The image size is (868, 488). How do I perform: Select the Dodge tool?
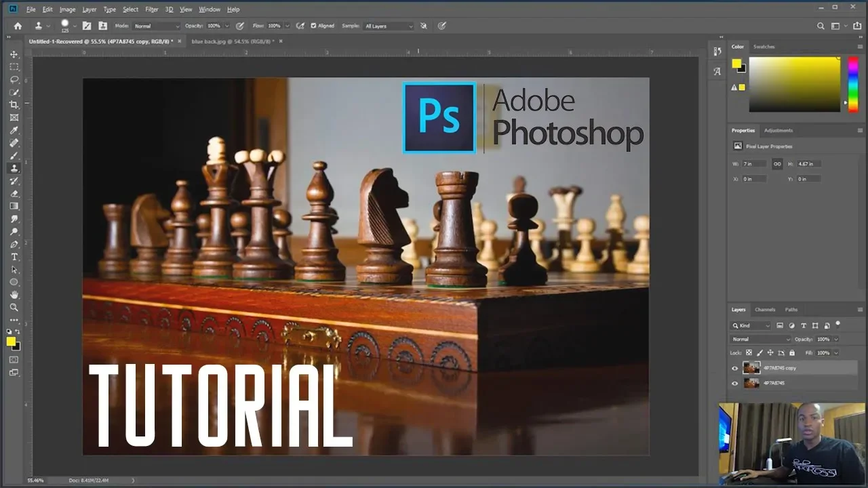pos(14,232)
